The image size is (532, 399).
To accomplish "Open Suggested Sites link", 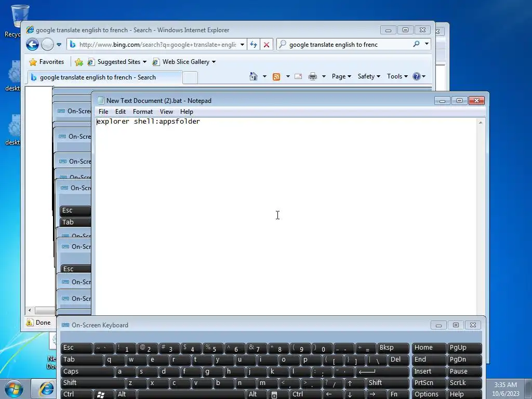I will tap(116, 62).
